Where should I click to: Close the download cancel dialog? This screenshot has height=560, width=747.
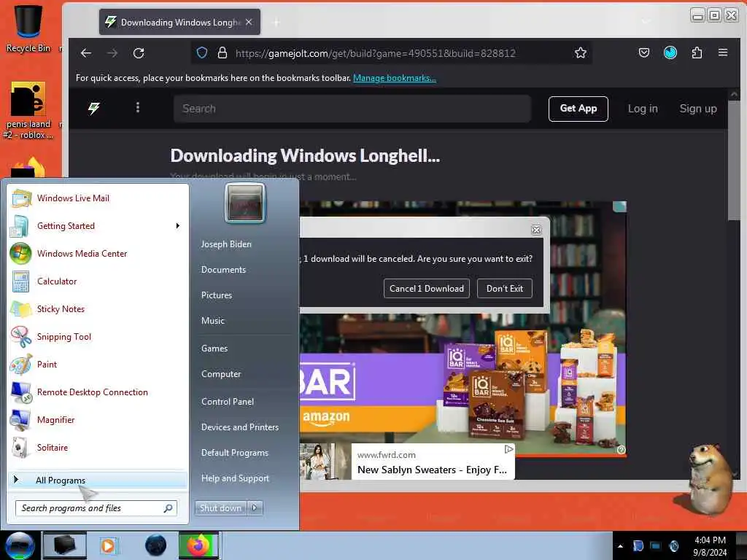[536, 230]
